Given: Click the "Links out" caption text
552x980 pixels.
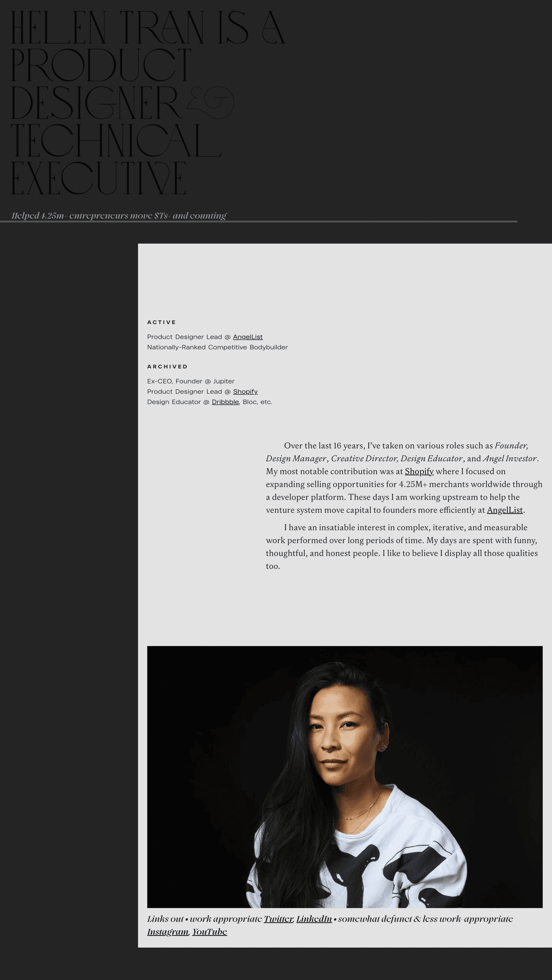Looking at the screenshot, I should click(165, 919).
